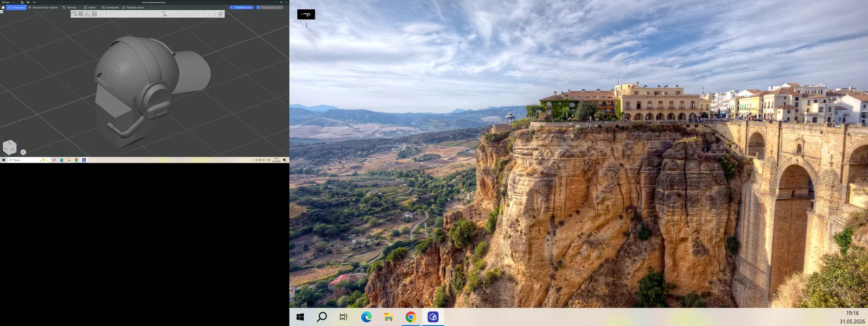Open dropdown arrow beside Распечатать стол
The width and height of the screenshot is (868, 326).
258,8
